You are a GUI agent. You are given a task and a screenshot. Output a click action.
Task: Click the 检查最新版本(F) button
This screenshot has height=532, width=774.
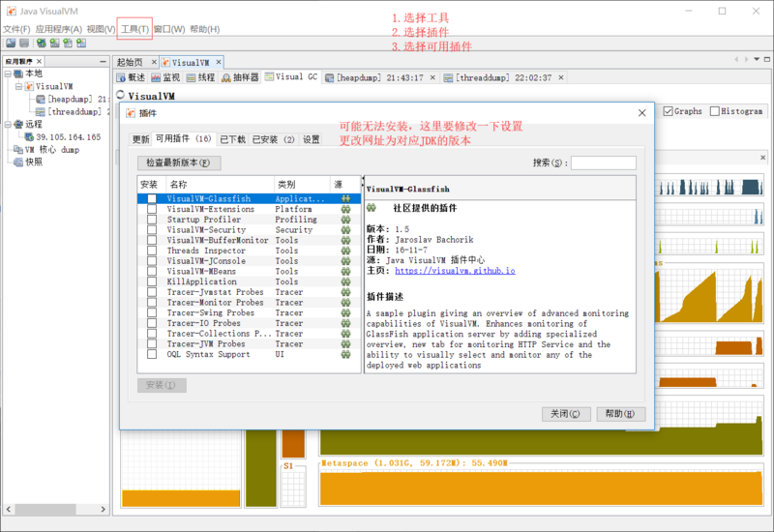179,163
